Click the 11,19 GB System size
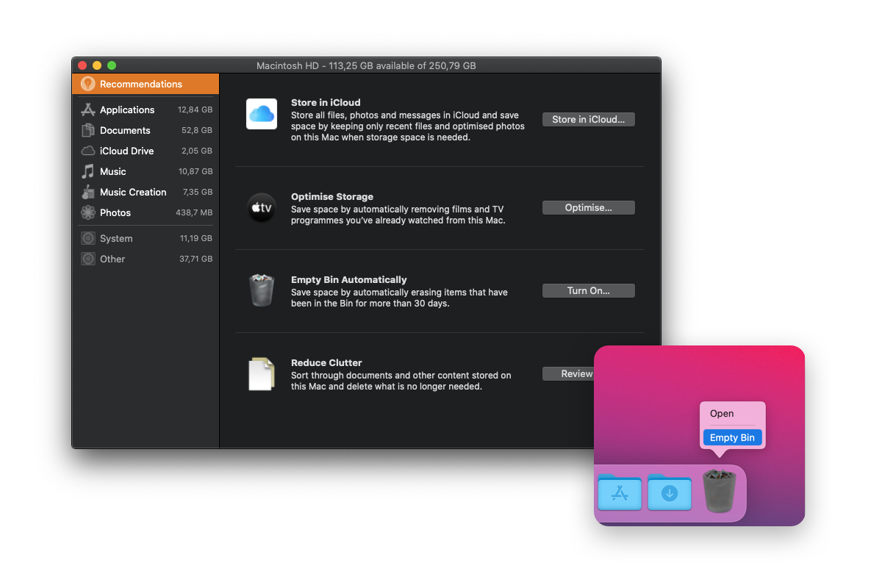The width and height of the screenshot is (882, 588). (x=196, y=238)
